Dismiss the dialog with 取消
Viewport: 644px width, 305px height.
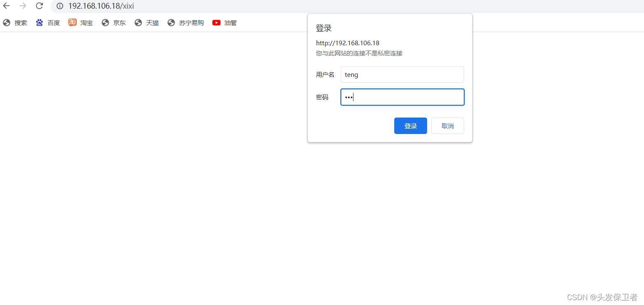[448, 126]
